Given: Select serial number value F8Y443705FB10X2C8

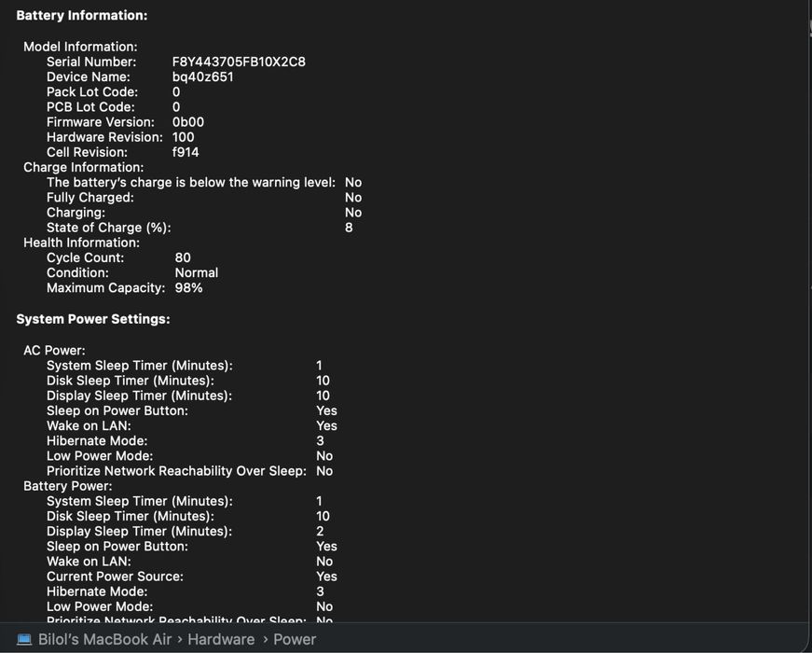Looking at the screenshot, I should (239, 62).
